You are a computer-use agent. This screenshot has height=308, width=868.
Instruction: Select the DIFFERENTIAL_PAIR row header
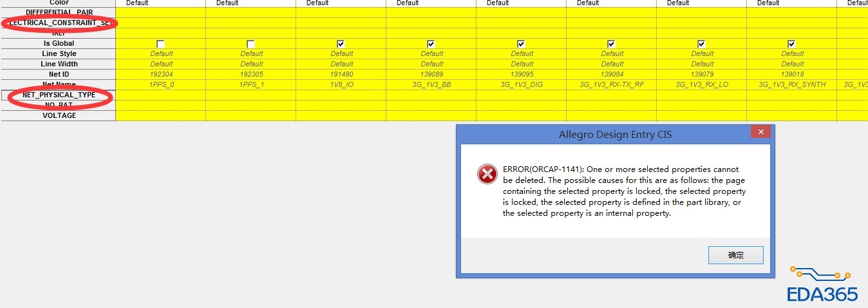tap(59, 12)
